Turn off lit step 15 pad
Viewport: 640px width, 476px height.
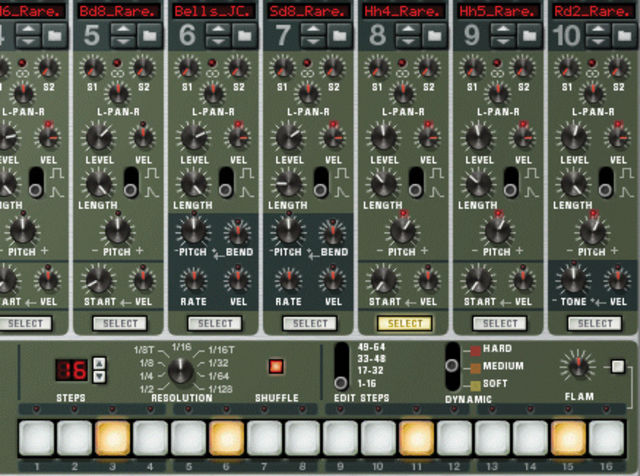coord(568,438)
